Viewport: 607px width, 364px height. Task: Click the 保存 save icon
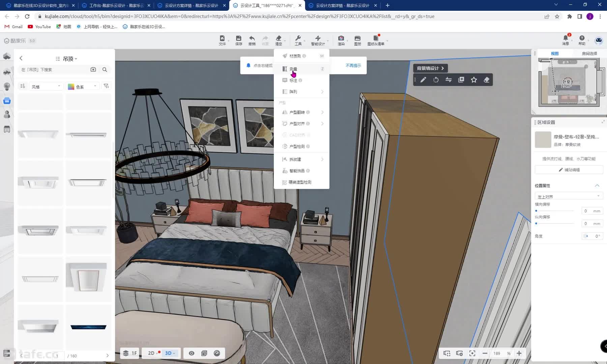(x=239, y=40)
